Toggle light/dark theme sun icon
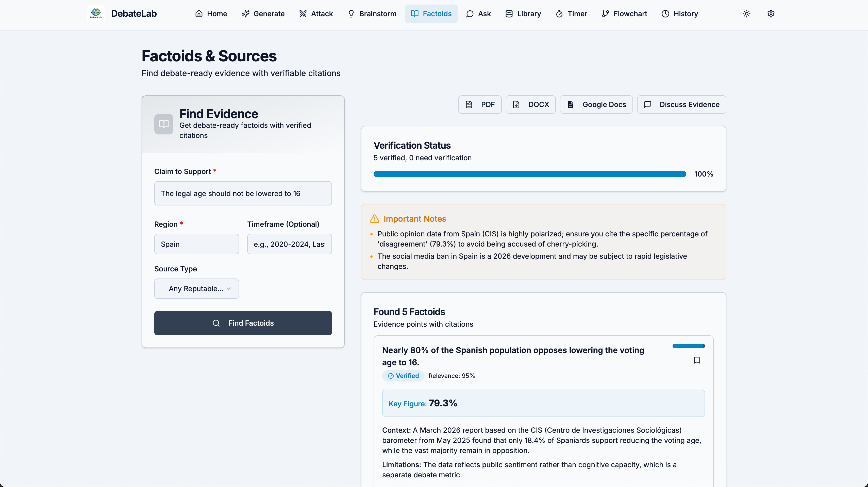868x487 pixels. click(x=746, y=14)
